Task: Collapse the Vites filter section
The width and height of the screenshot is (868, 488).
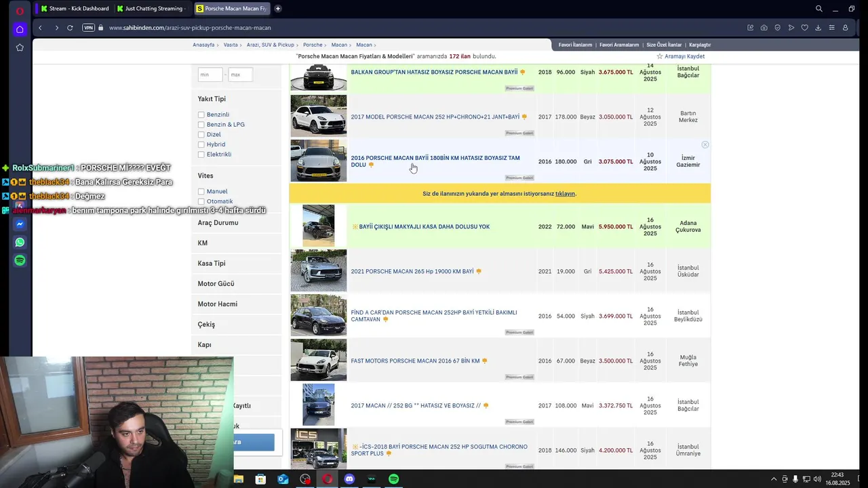Action: [205, 176]
